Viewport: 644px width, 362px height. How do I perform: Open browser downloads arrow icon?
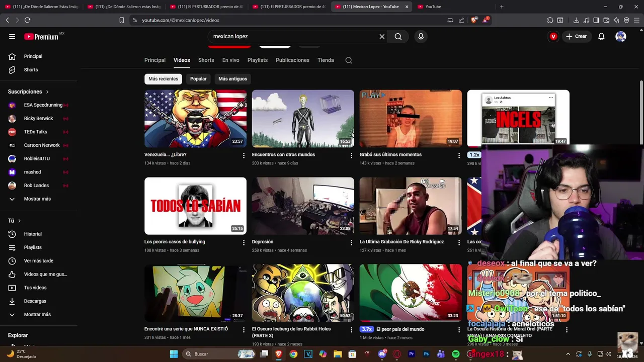pyautogui.click(x=576, y=20)
